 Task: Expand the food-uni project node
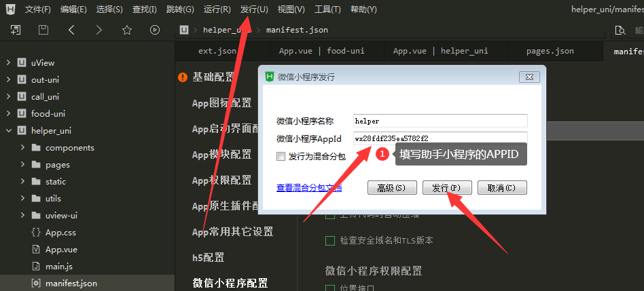(x=8, y=113)
